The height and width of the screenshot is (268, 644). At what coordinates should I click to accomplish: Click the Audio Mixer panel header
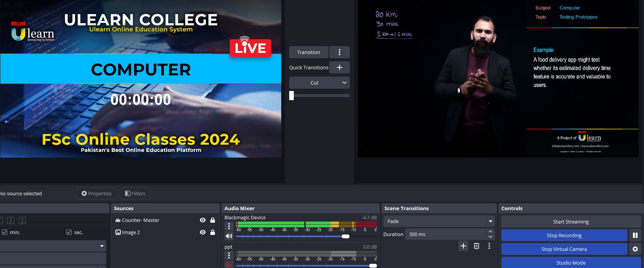coord(301,208)
